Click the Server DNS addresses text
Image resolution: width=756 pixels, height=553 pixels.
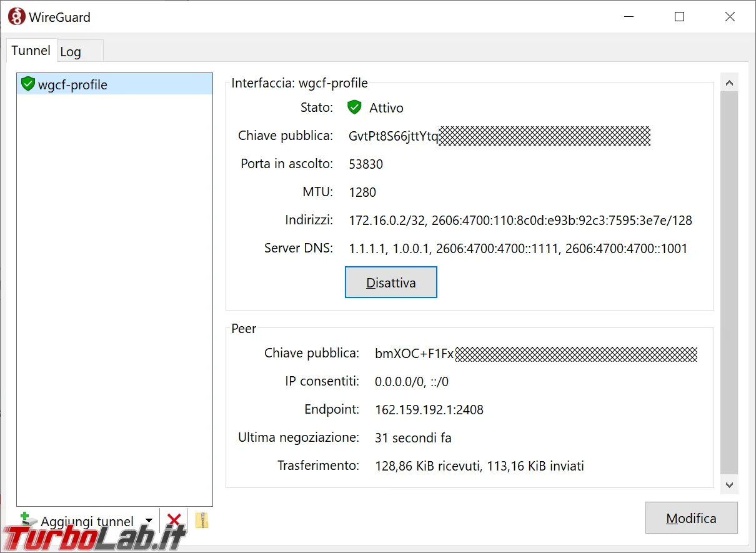(518, 249)
